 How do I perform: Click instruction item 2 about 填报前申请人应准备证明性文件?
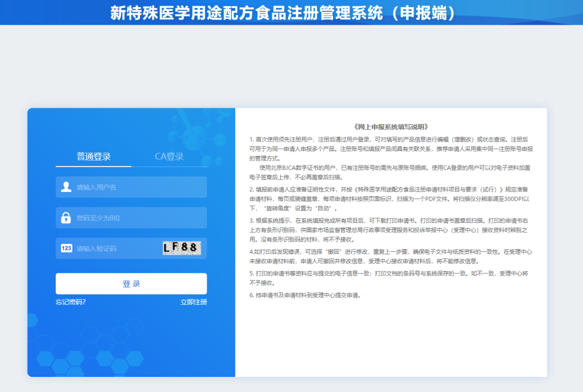click(391, 198)
